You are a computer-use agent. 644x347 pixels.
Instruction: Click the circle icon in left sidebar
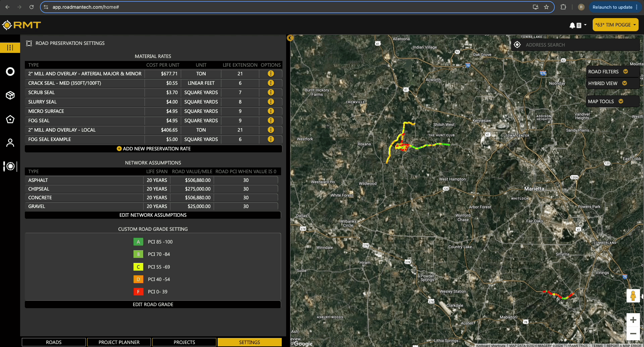click(10, 72)
